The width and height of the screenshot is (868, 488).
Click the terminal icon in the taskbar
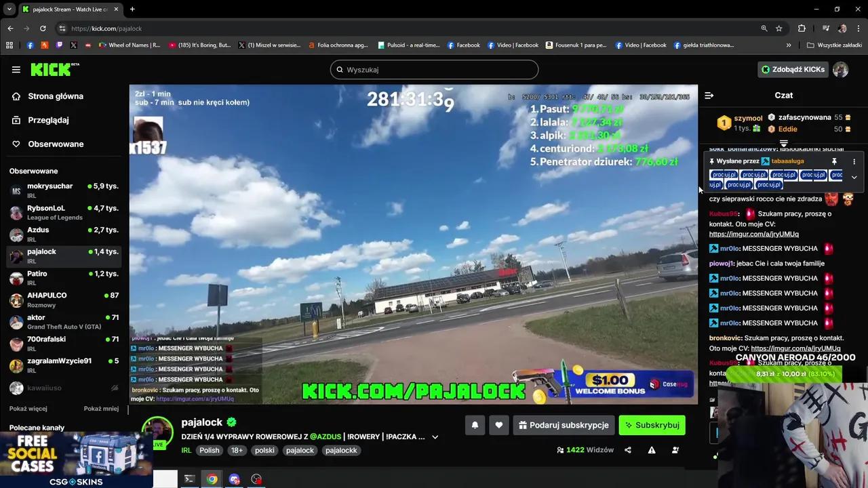(x=189, y=479)
